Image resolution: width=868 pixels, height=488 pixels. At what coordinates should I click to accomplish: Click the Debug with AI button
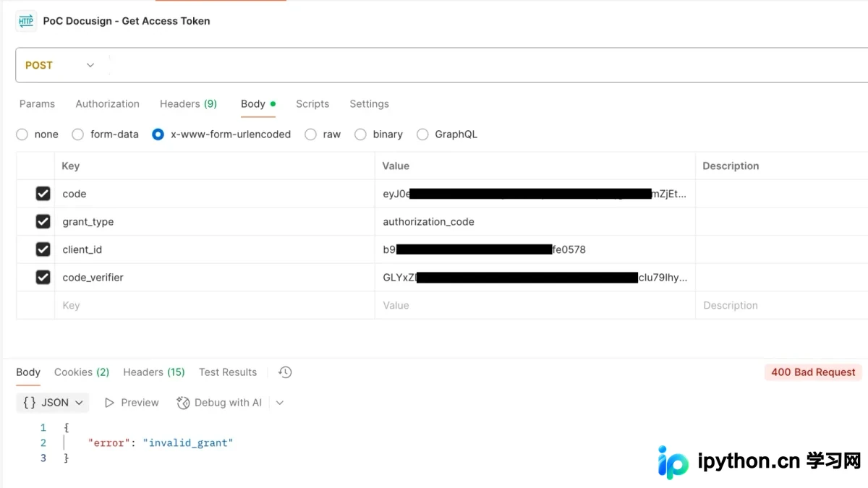pyautogui.click(x=220, y=403)
